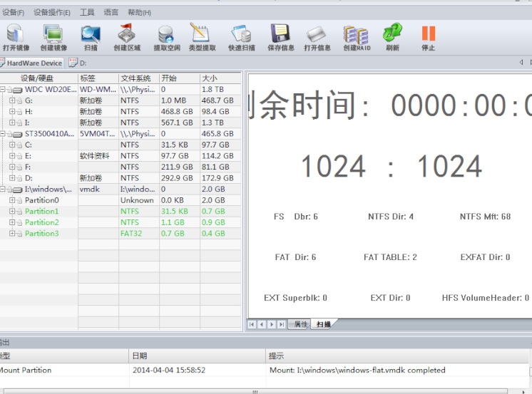Image resolution: width=532 pixels, height=394 pixels.
Task: Go to previous tab arrow button
Action: [262, 324]
